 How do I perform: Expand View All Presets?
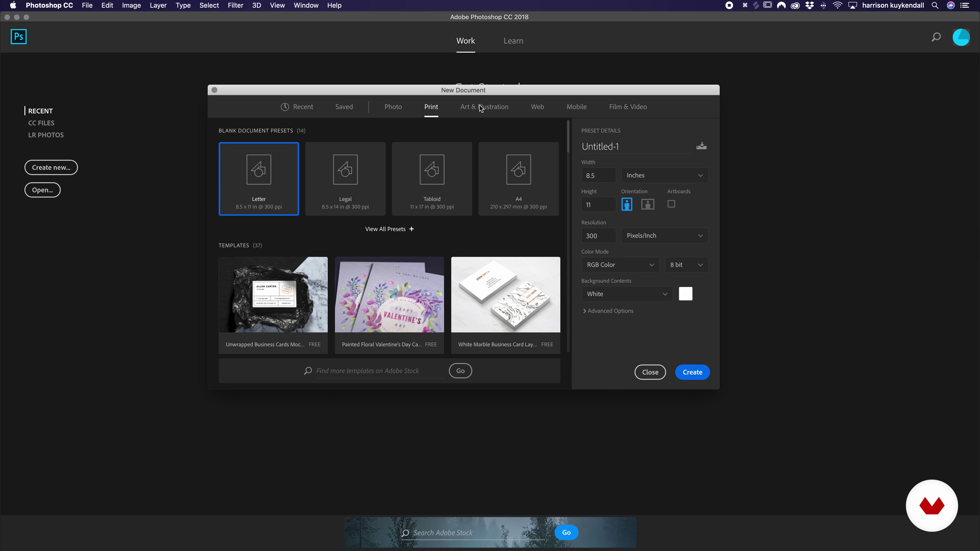389,229
